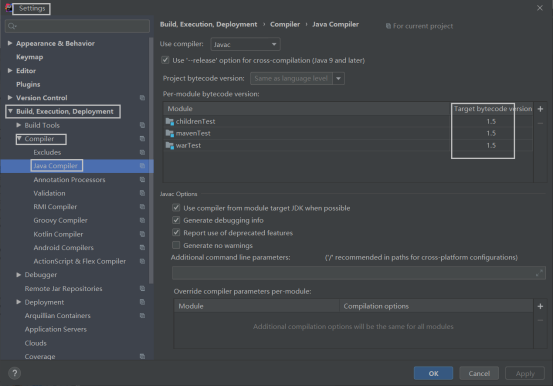This screenshot has height=387, width=554.
Task: Click the project-level icon beside RMI Compiler
Action: (142, 207)
